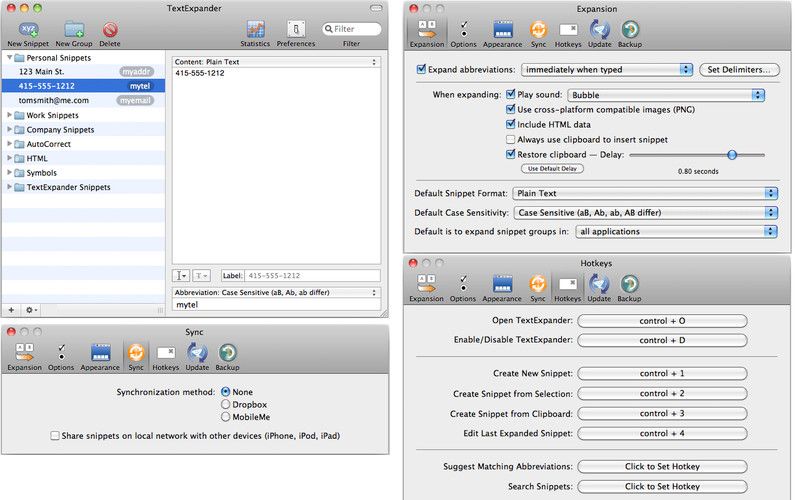Open 'immediately when typed' dropdown
Viewport: 800px width, 500px height.
tap(607, 69)
